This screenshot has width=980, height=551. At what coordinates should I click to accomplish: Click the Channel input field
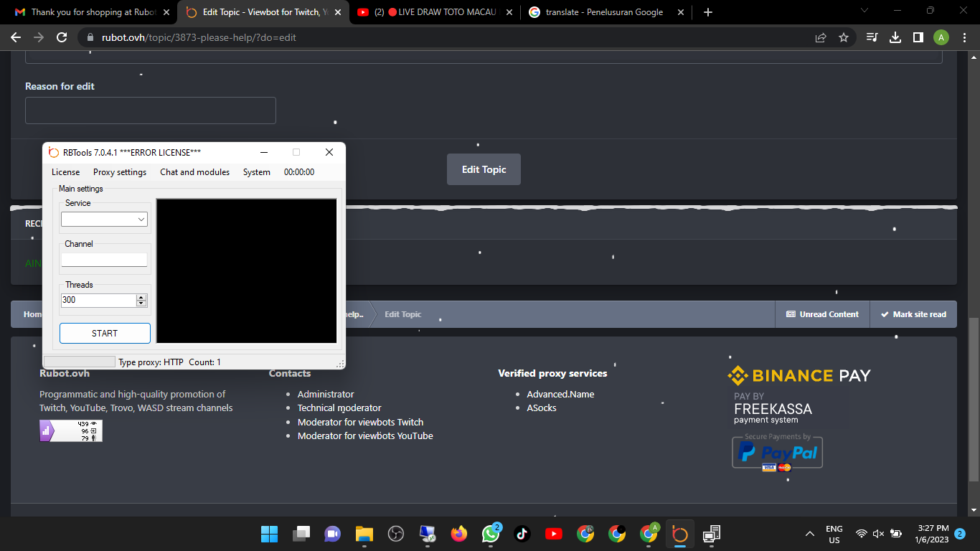[104, 260]
